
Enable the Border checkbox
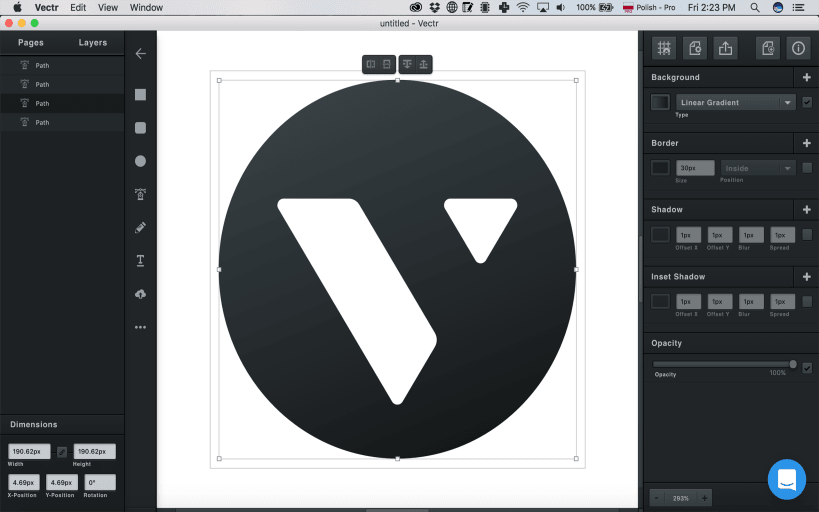coord(807,168)
